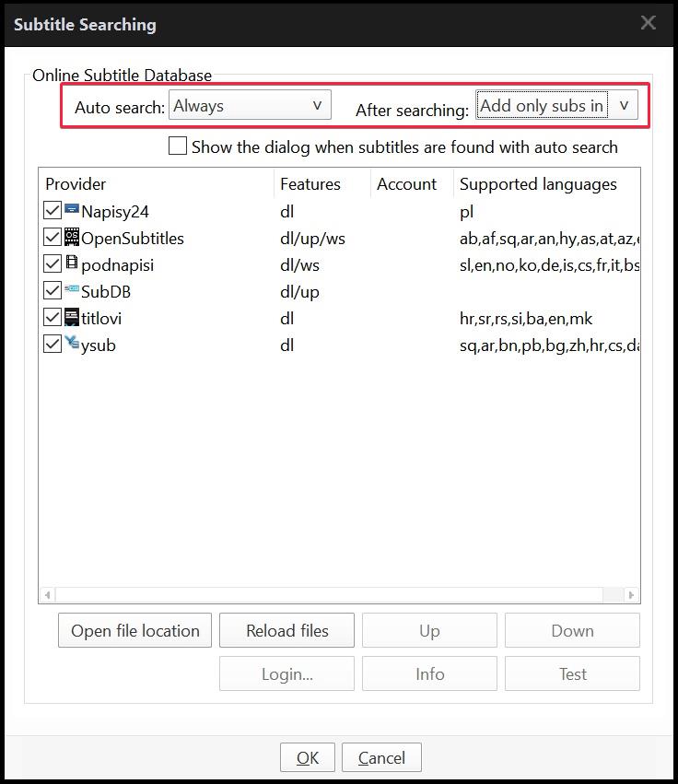Uncheck the Napisy24 provider checkbox
678x784 pixels.
tap(53, 210)
